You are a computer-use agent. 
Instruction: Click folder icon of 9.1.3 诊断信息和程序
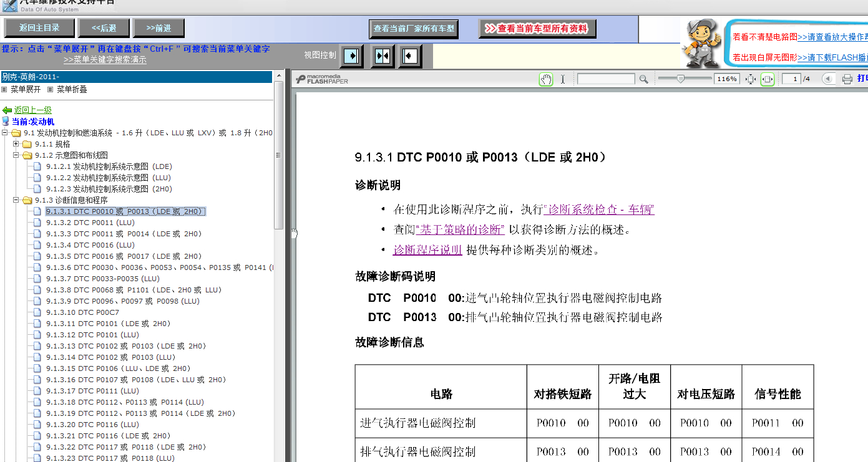coord(27,200)
